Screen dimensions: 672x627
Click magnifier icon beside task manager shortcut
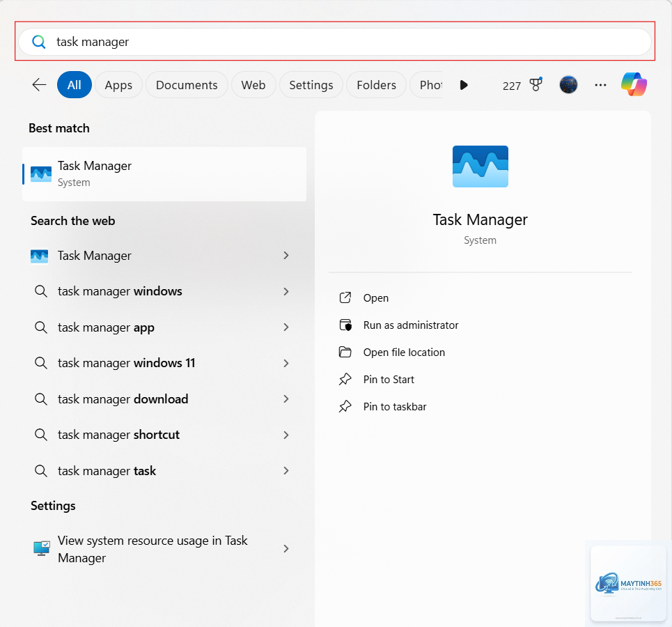coord(40,435)
